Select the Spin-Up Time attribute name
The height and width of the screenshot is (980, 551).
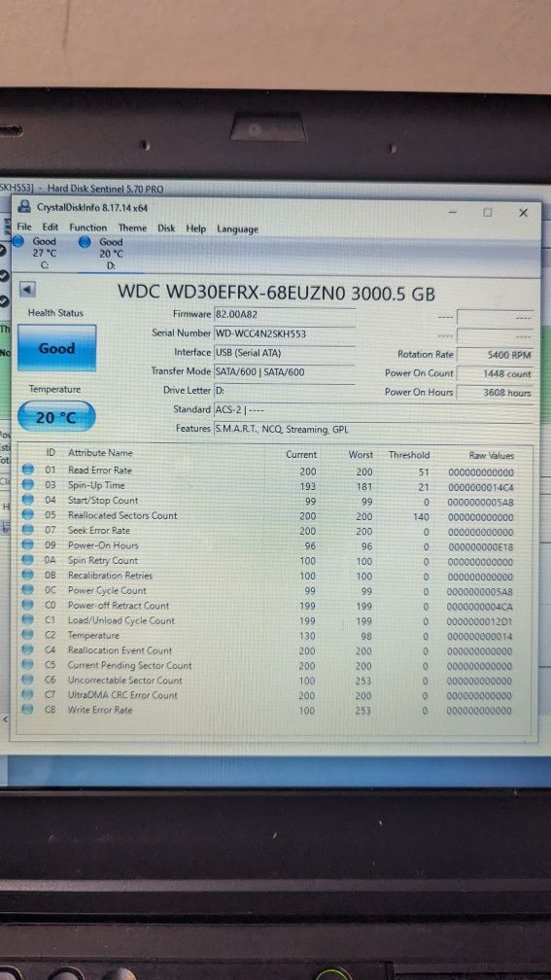point(96,485)
